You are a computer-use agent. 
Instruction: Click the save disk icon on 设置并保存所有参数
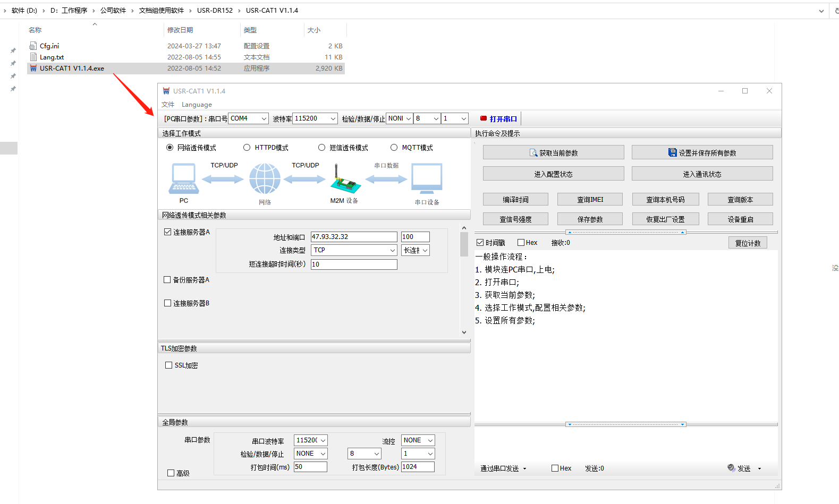click(672, 153)
